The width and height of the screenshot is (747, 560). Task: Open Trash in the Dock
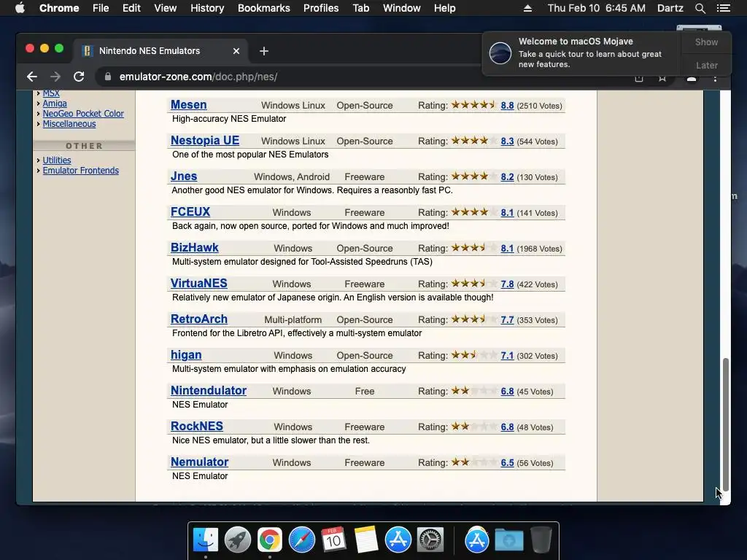pos(541,540)
